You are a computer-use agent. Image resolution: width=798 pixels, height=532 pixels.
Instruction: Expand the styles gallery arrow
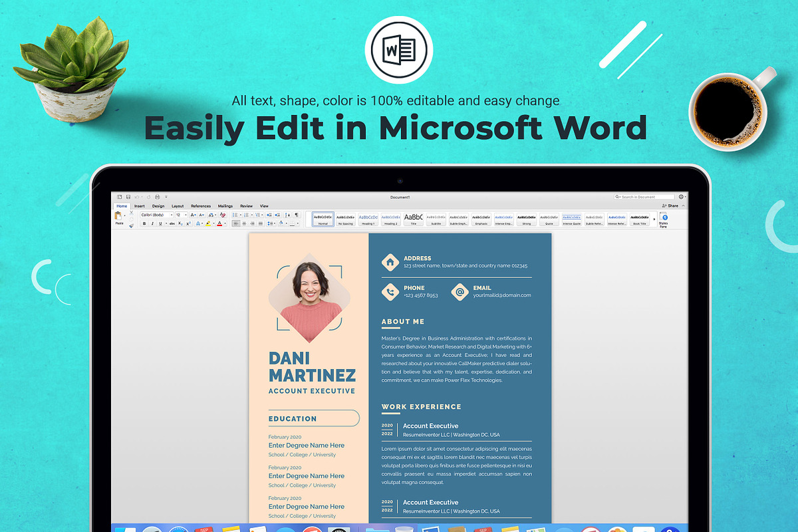point(654,219)
